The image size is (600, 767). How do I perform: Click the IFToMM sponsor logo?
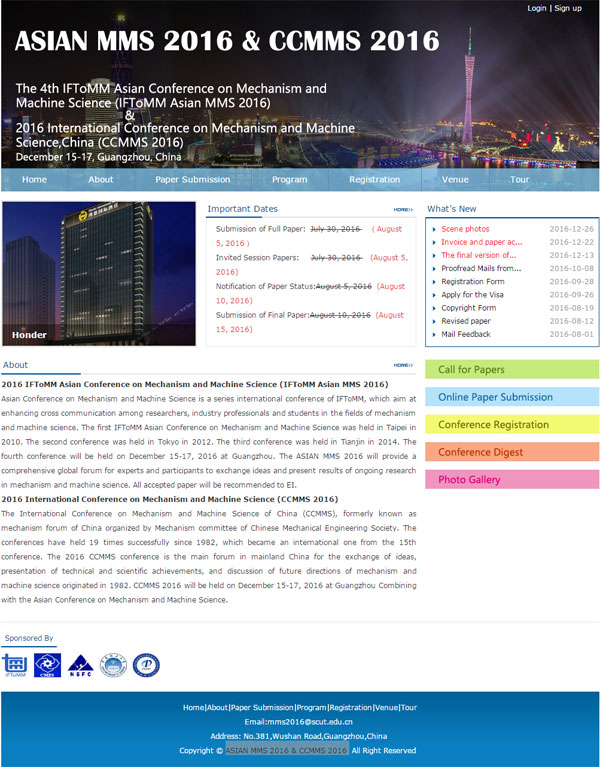click(15, 665)
